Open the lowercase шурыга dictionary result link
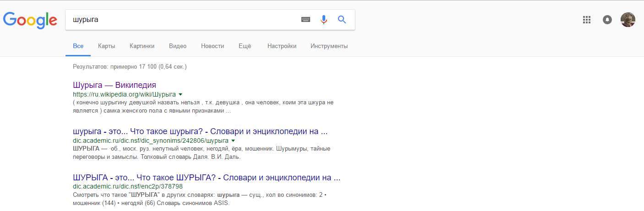The image size is (644, 211). pyautogui.click(x=200, y=131)
